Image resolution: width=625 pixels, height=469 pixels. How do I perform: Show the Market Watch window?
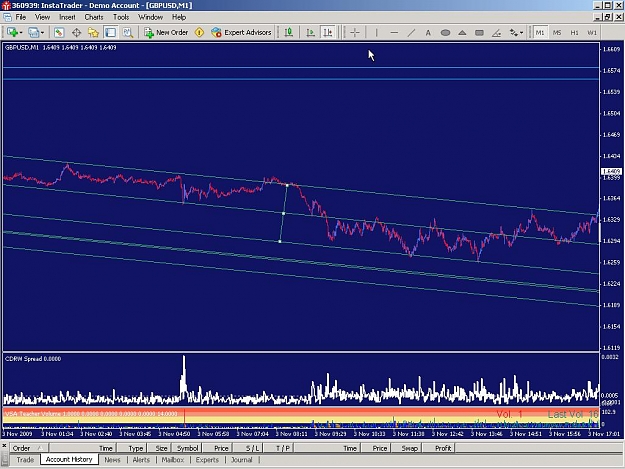[59, 32]
